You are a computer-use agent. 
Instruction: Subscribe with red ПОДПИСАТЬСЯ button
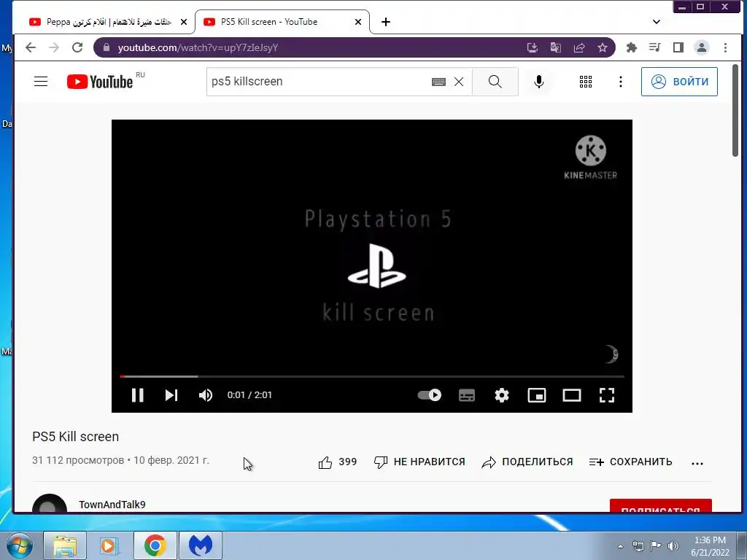660,506
